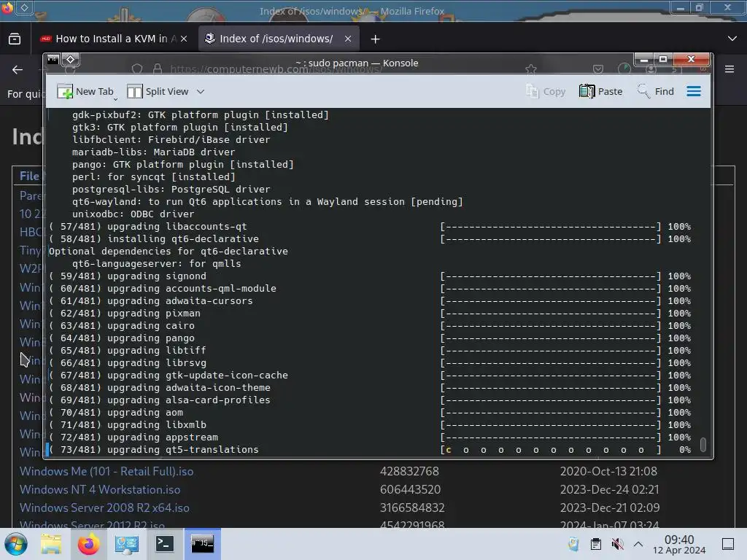The width and height of the screenshot is (747, 560).
Task: Click the 'mariadb-libs: MariaDB driver' line
Action: point(153,152)
